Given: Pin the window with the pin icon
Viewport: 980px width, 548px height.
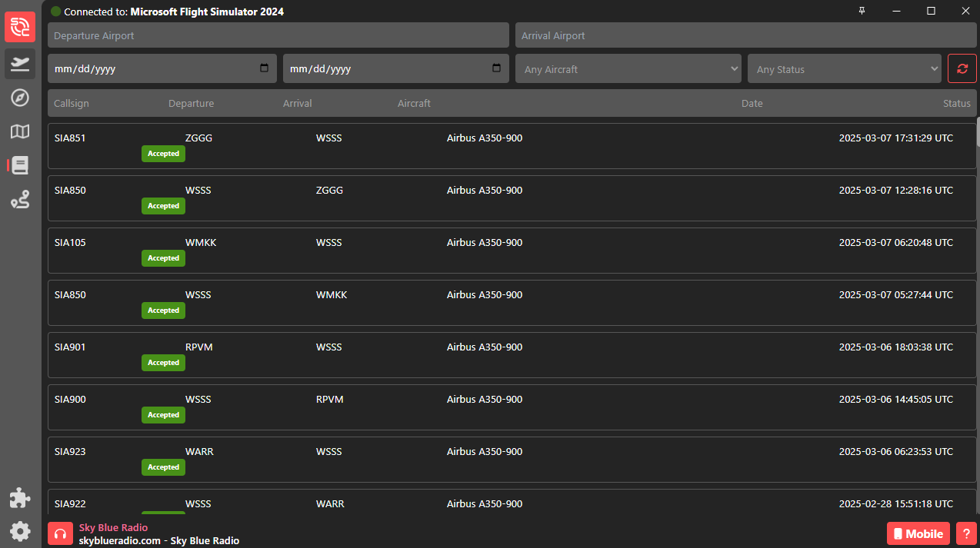Looking at the screenshot, I should [x=862, y=11].
